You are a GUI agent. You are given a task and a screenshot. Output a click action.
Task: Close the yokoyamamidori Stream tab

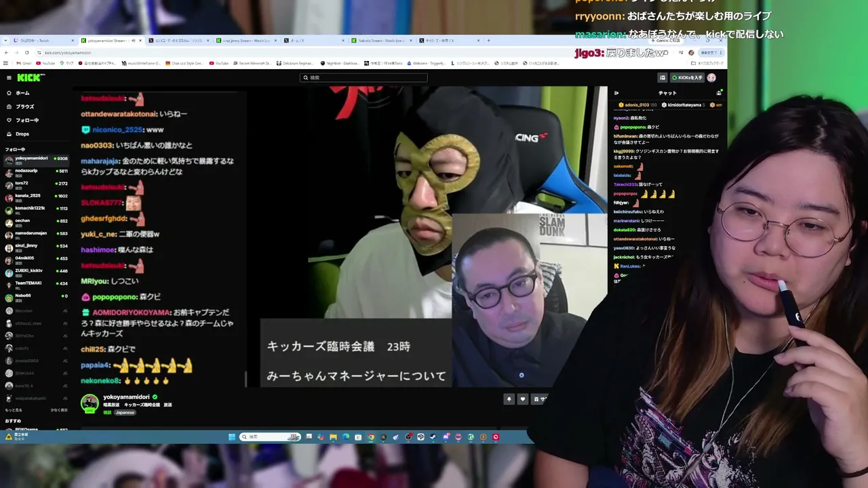[140, 41]
